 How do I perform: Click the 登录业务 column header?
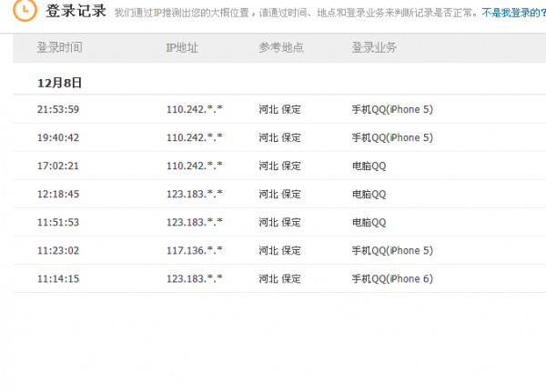pos(374,47)
